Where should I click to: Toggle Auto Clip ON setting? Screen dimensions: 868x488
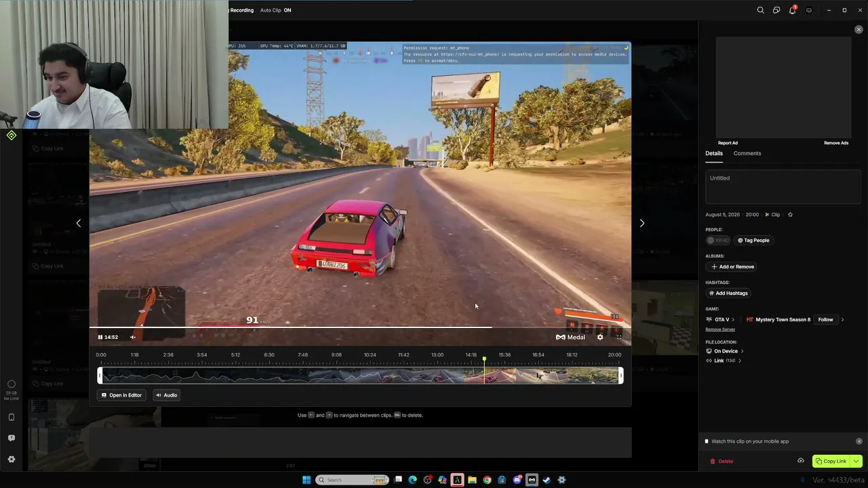275,10
